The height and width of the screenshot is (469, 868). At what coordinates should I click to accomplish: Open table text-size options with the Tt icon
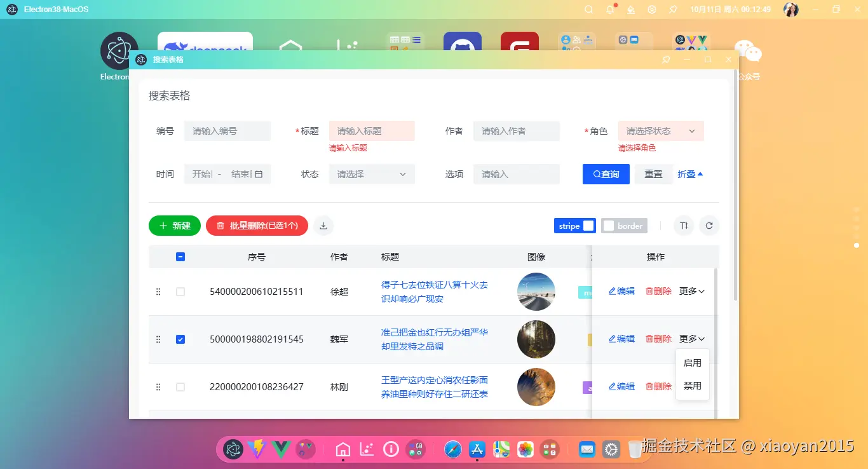(x=683, y=226)
